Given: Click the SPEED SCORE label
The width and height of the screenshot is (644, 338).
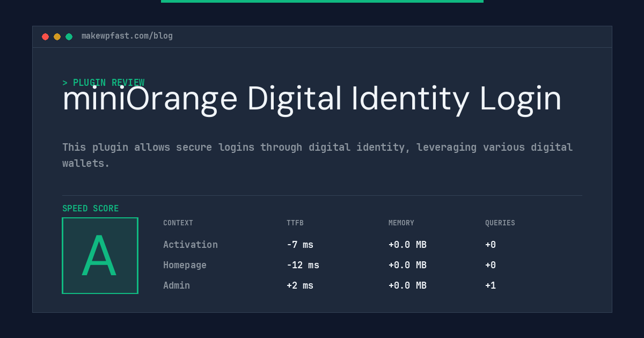Looking at the screenshot, I should click(x=91, y=209).
